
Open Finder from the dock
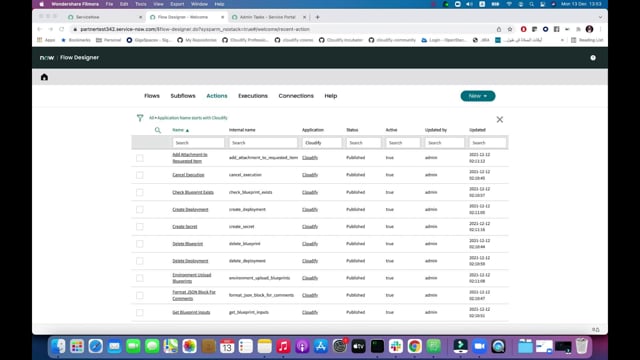click(58, 346)
